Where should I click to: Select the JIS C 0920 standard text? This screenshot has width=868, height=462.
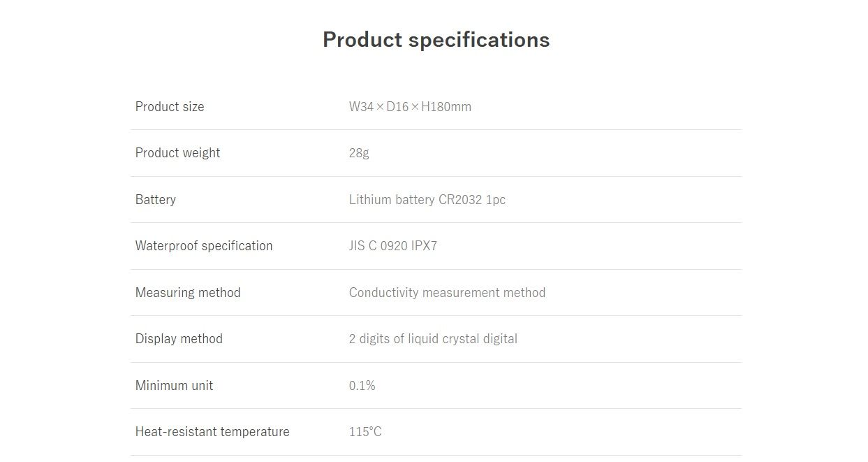click(378, 246)
